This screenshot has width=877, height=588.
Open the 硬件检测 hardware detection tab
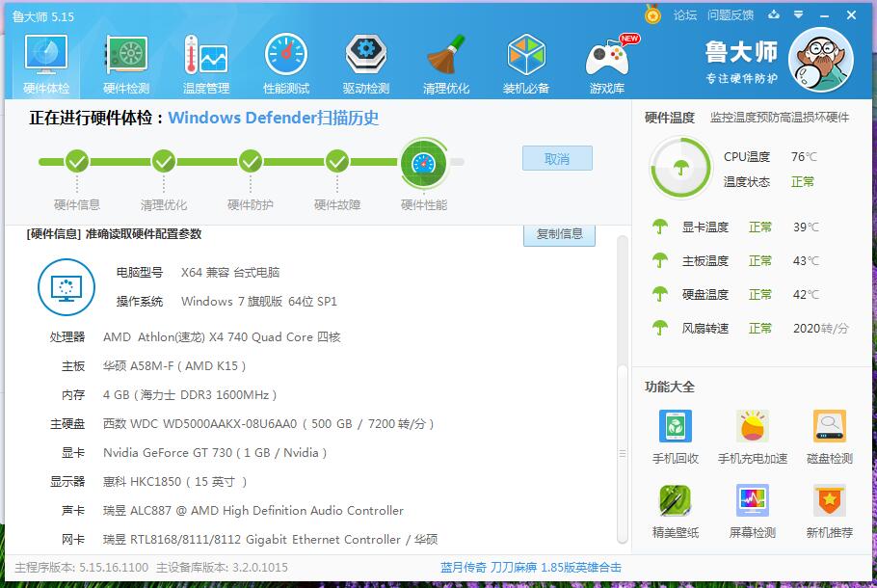click(x=126, y=65)
